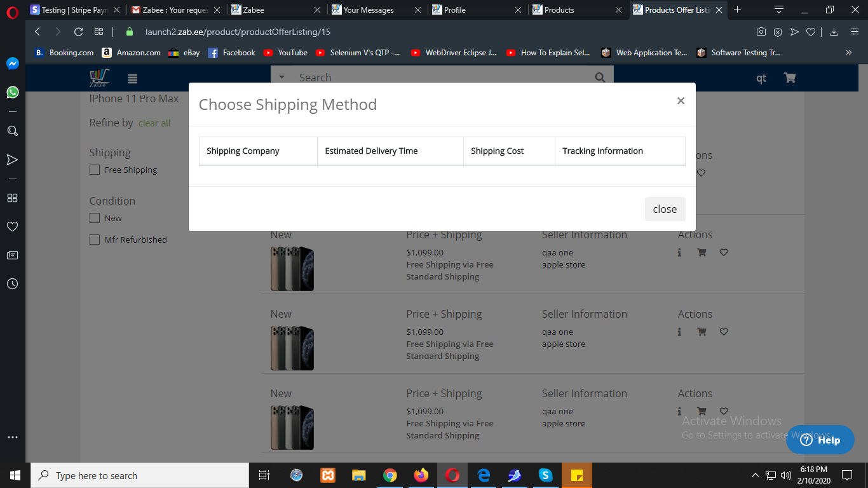Click the clear all filter link

(x=154, y=123)
